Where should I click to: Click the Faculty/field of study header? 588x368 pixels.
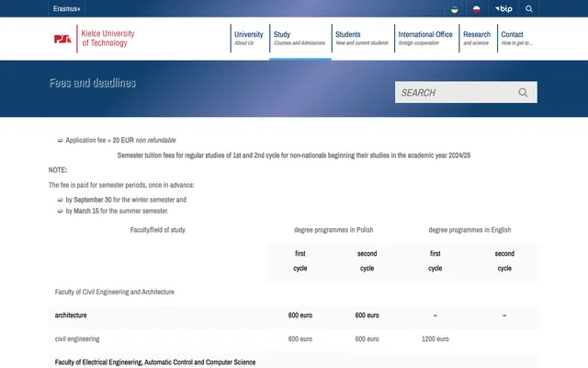tap(157, 230)
